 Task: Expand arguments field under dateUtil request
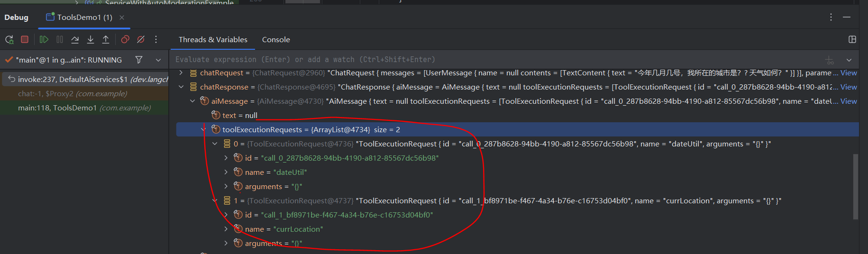pos(226,186)
